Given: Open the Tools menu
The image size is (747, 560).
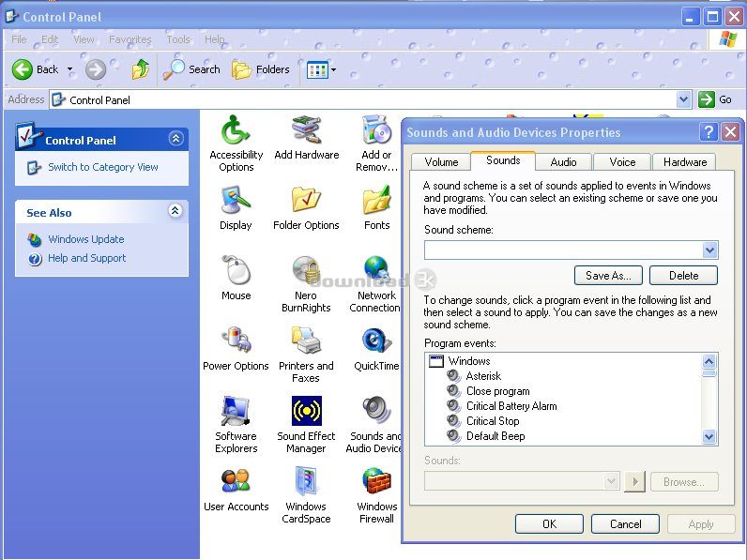Looking at the screenshot, I should click(x=178, y=39).
